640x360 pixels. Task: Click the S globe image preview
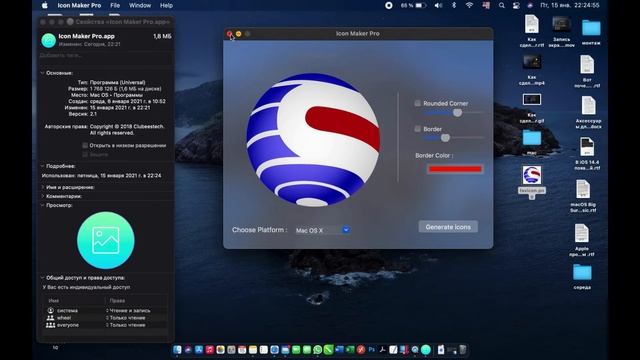pos(313,140)
